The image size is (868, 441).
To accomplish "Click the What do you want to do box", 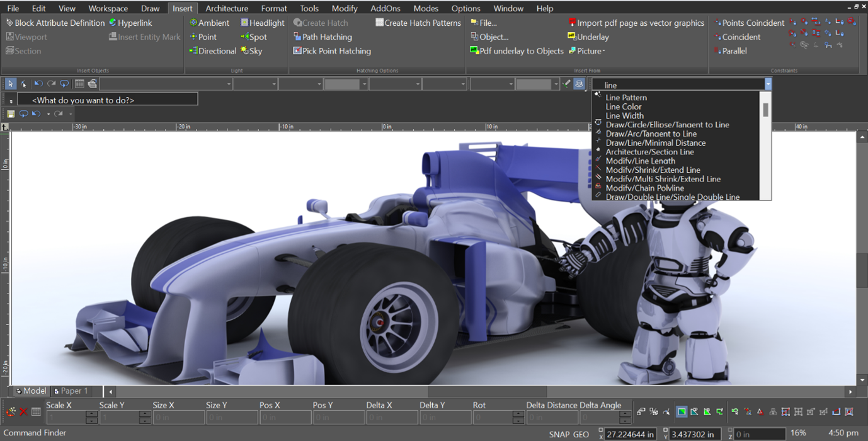I will click(x=107, y=100).
